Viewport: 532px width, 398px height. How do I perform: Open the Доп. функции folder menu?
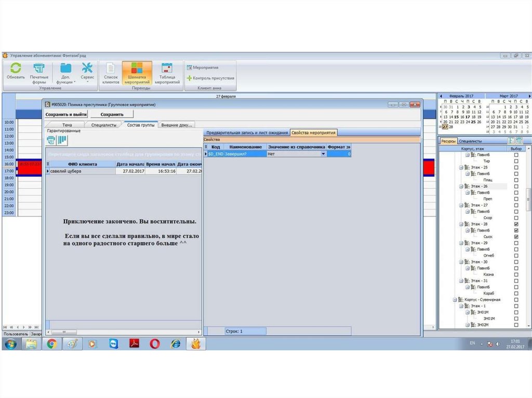tap(66, 73)
